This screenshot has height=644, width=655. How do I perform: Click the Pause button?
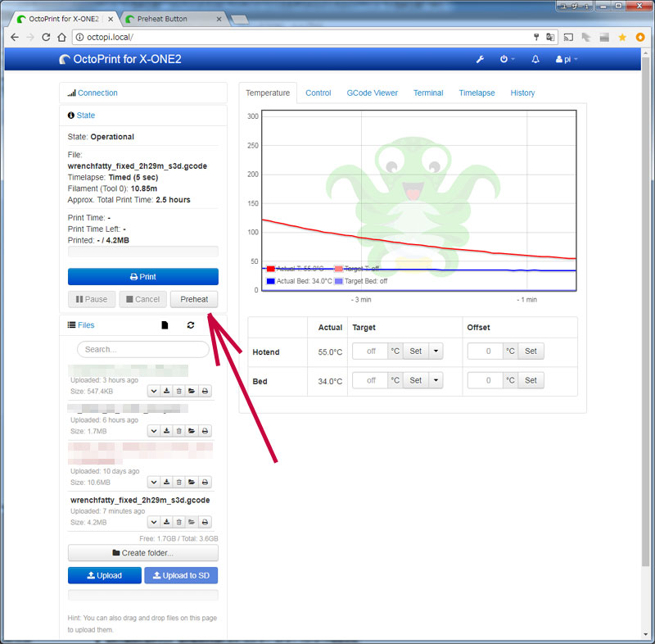pos(92,299)
